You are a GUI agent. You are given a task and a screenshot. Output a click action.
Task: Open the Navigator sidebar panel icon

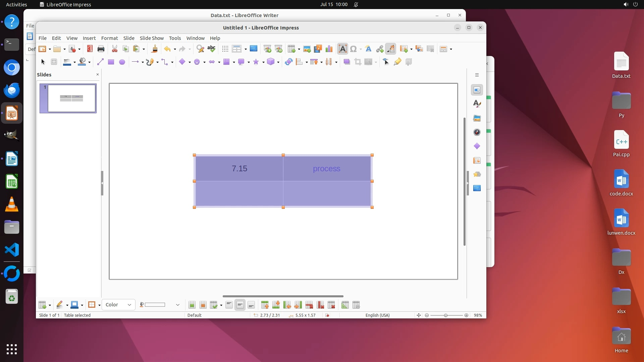(477, 132)
